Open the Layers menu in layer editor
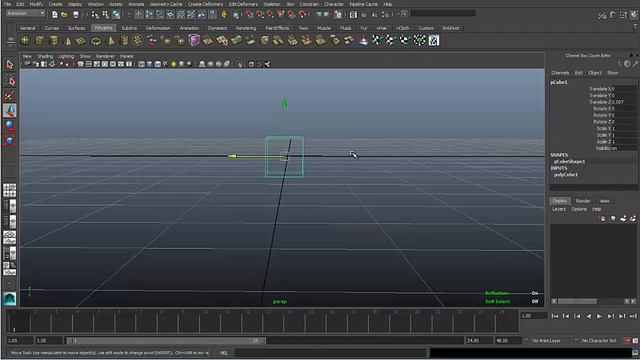640x360 pixels. (x=559, y=209)
